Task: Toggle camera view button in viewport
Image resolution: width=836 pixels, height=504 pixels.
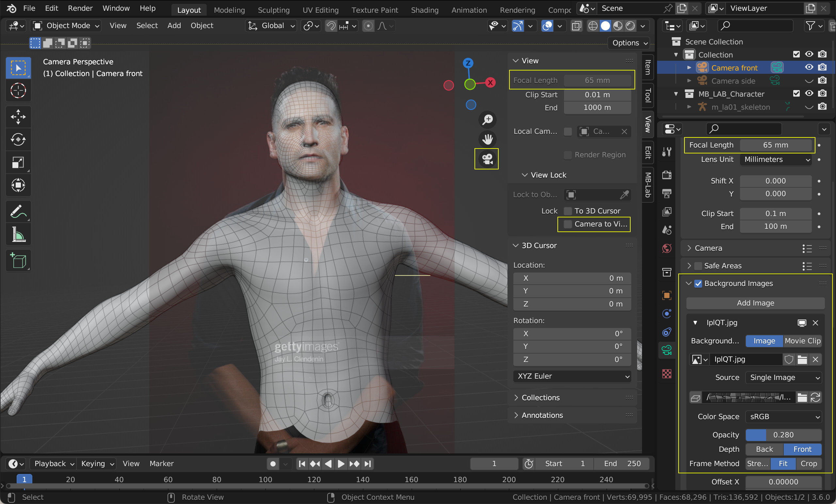Action: point(487,159)
